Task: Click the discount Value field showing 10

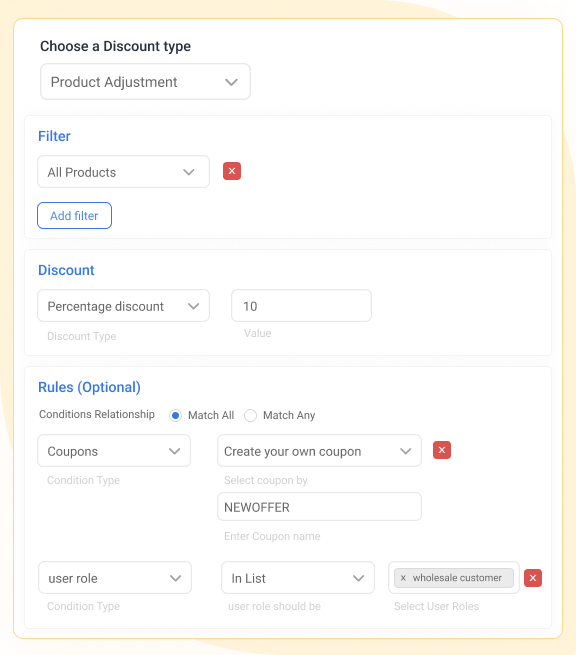Action: click(x=302, y=306)
